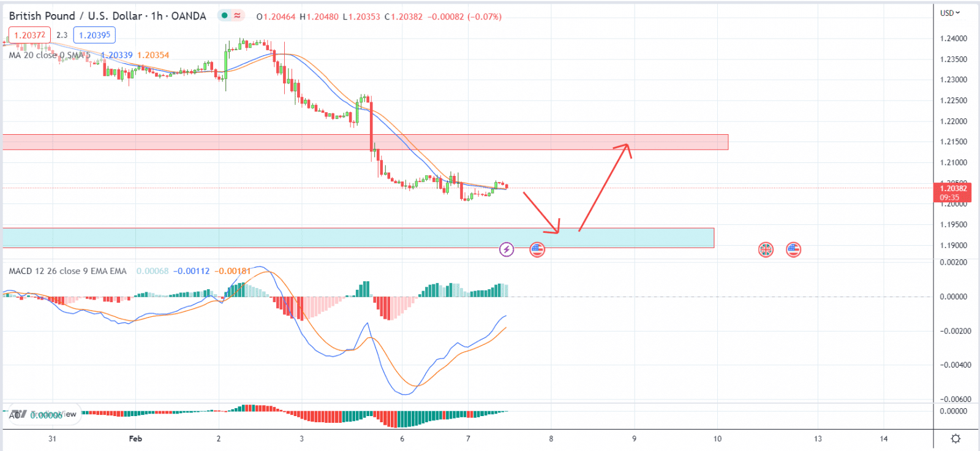Select the pink resistance zone rectangle

365,142
